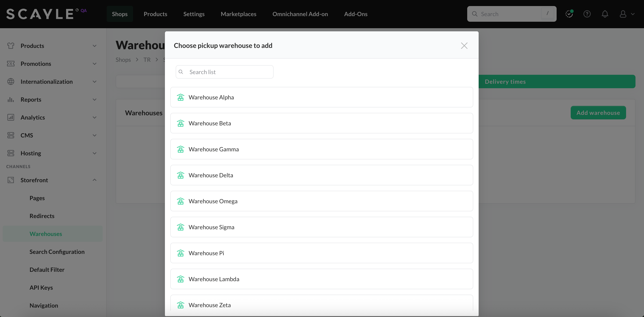644x317 pixels.
Task: Click the user account profile icon
Action: pyautogui.click(x=623, y=14)
